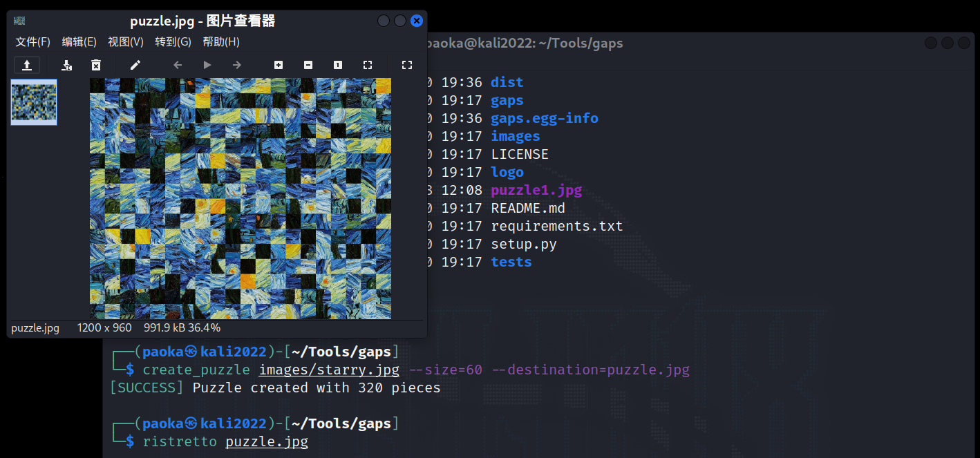Open the 编辑(E) menu

(x=79, y=42)
